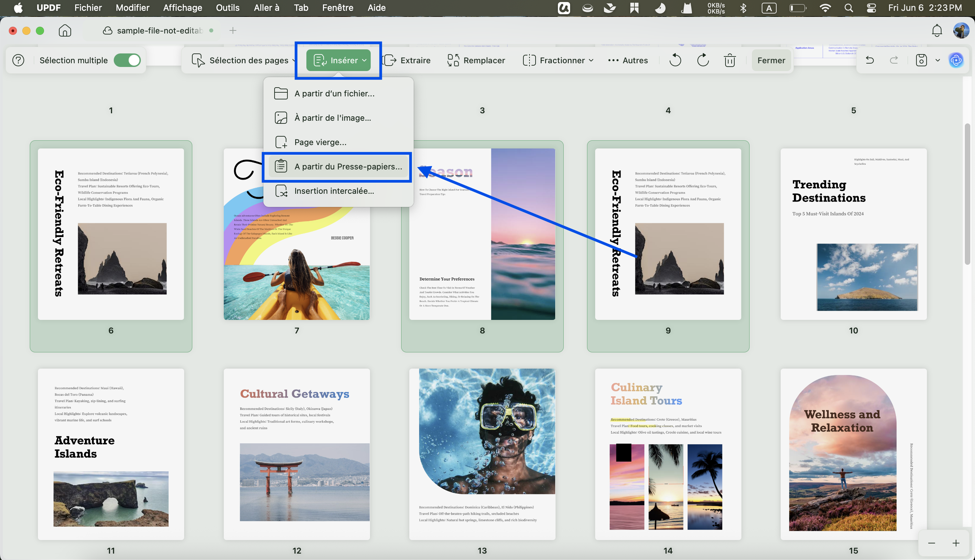Image resolution: width=975 pixels, height=560 pixels.
Task: Expand the Sélection des pages dropdown
Action: 244,61
